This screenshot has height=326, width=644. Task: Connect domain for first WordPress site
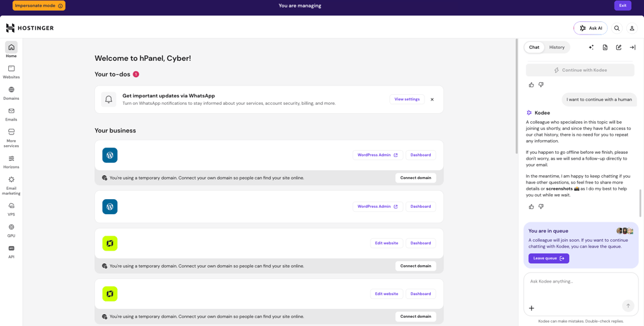416,178
